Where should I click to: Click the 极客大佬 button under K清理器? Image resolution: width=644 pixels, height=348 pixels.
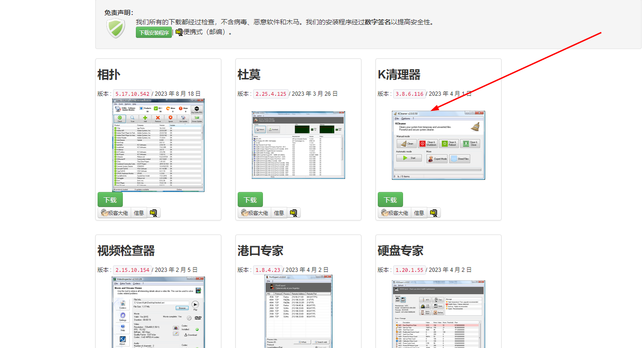point(395,213)
